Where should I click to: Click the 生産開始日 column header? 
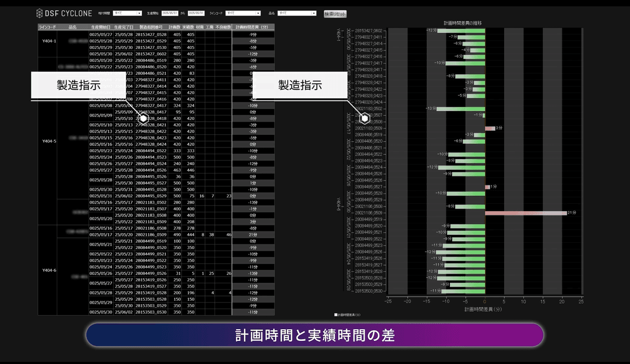pos(101,27)
